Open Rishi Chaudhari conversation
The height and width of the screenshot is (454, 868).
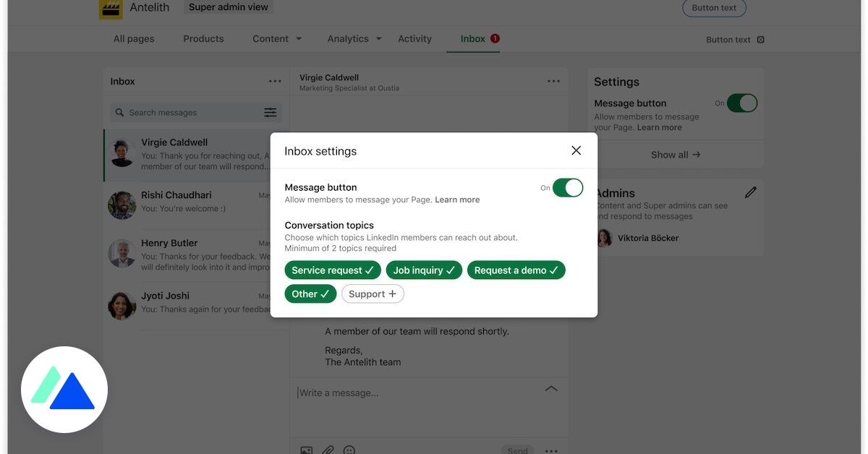pos(196,205)
